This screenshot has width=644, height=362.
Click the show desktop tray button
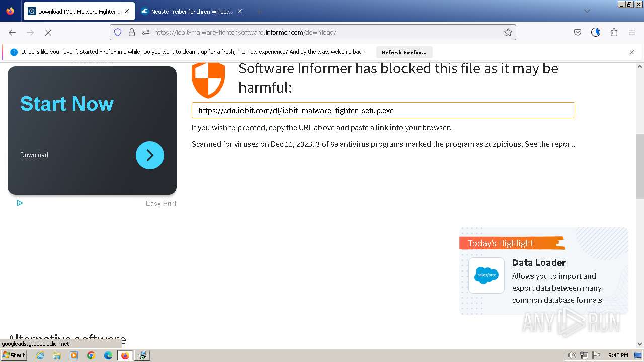point(638,355)
